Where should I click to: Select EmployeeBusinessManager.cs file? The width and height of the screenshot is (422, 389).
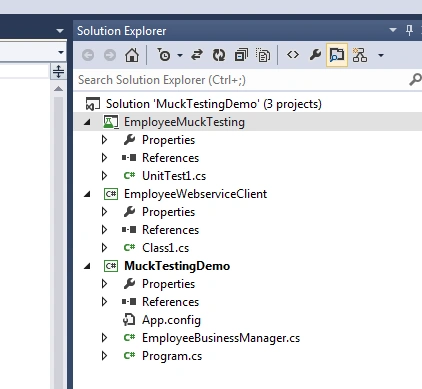tap(221, 338)
